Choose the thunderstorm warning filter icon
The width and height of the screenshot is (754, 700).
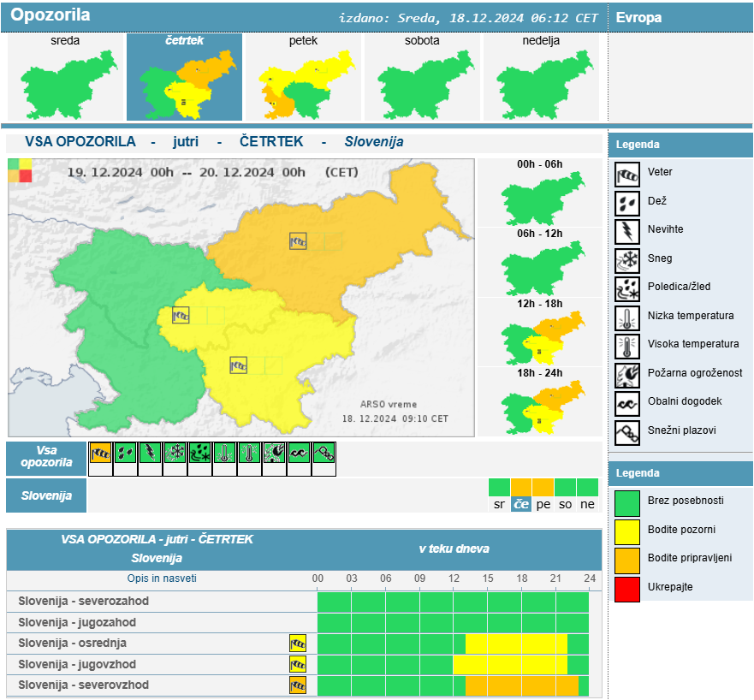[151, 453]
